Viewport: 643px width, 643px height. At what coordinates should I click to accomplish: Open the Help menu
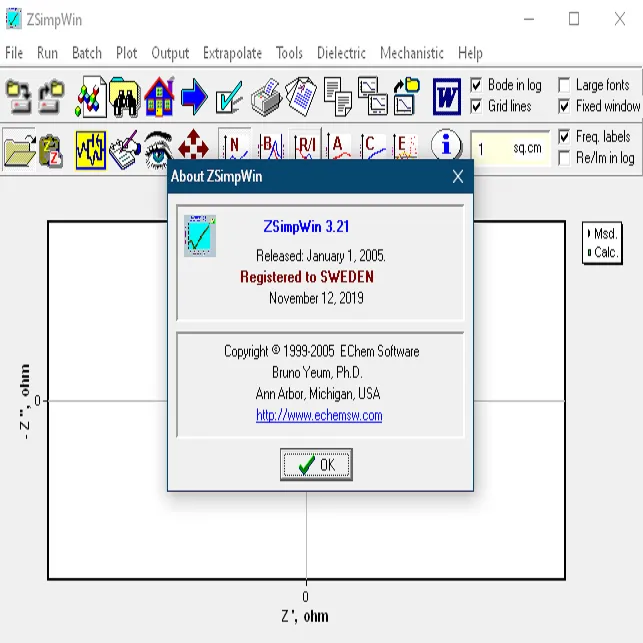pos(470,53)
